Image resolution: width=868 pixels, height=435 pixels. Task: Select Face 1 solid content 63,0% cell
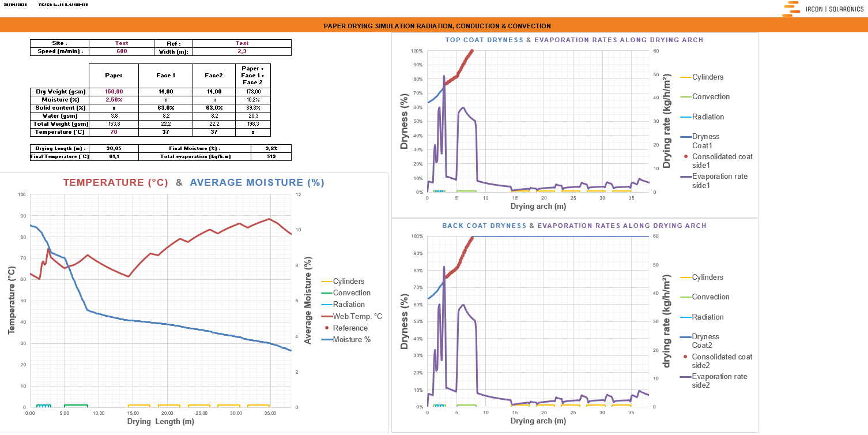[x=165, y=108]
